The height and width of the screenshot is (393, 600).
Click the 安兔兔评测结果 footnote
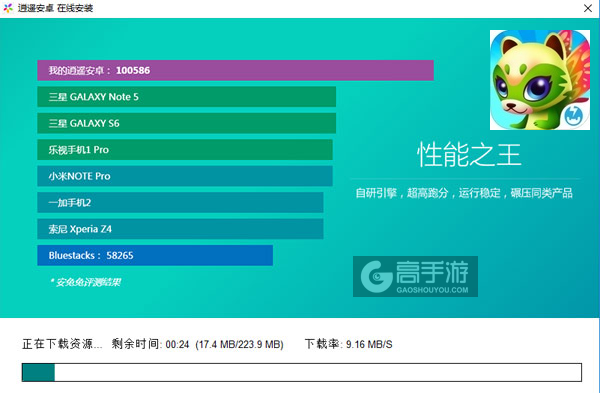85,282
